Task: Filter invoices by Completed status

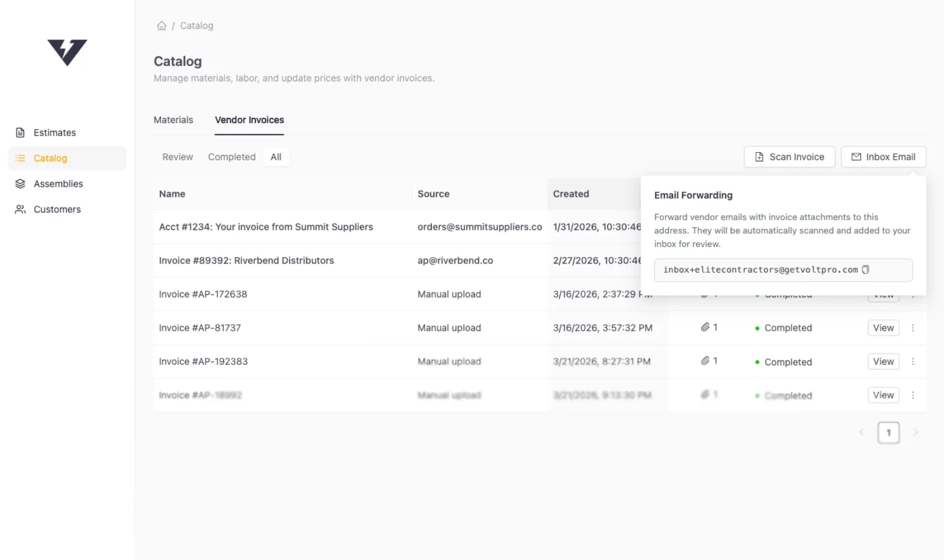Action: click(x=231, y=157)
